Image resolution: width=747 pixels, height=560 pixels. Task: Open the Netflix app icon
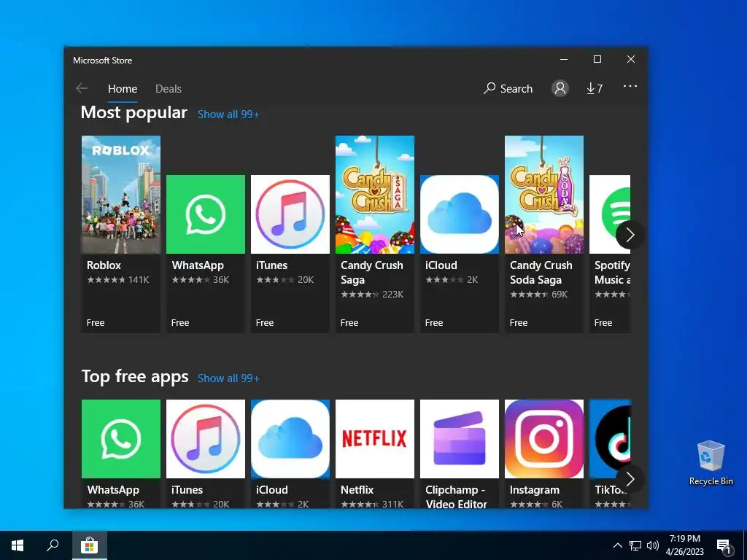pyautogui.click(x=375, y=438)
